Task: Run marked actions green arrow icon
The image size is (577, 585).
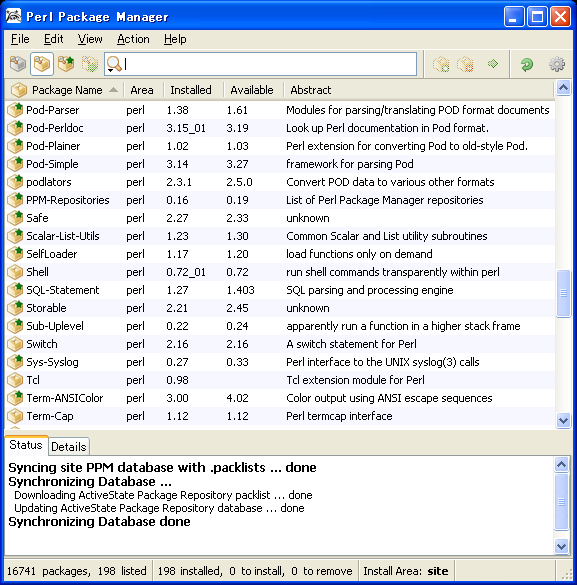Action: (x=493, y=64)
